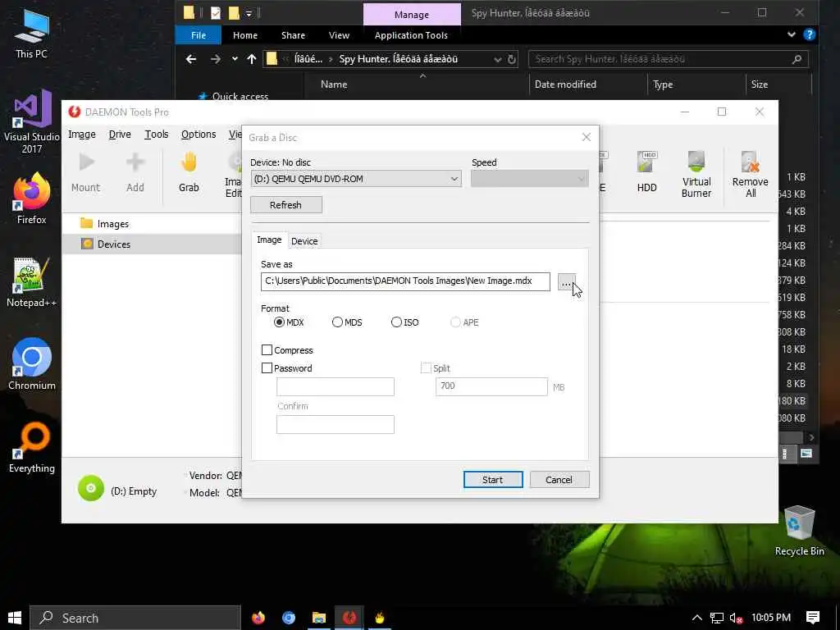Open the HDD toolbar item
The height and width of the screenshot is (630, 840).
coord(646,172)
